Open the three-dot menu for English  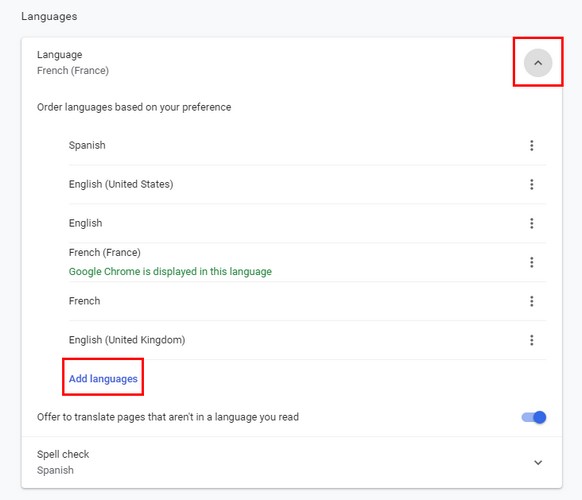click(x=532, y=223)
